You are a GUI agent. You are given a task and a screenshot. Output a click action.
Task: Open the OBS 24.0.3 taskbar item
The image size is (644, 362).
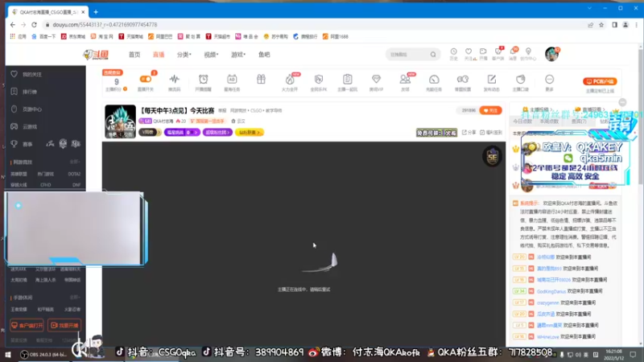[x=44, y=354]
